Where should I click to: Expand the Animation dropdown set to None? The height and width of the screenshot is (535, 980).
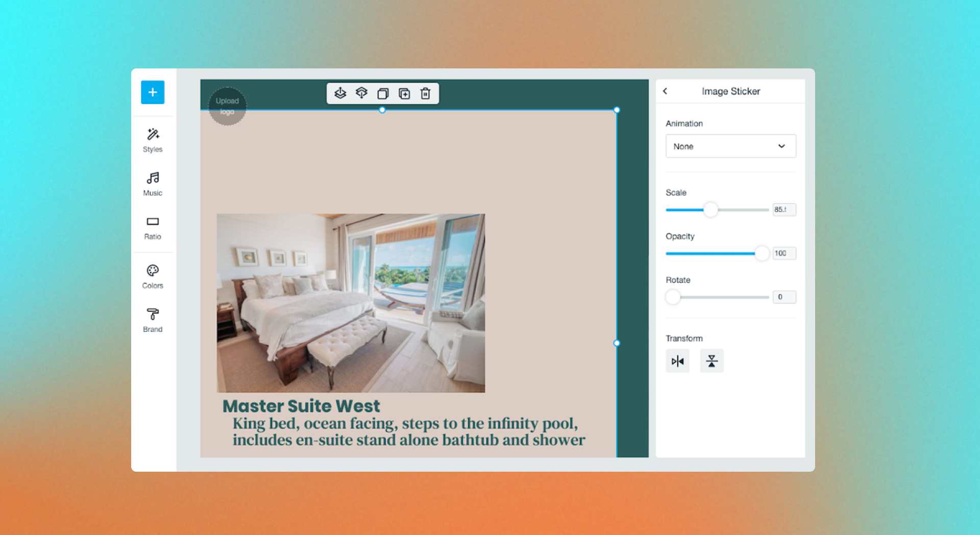coord(731,146)
